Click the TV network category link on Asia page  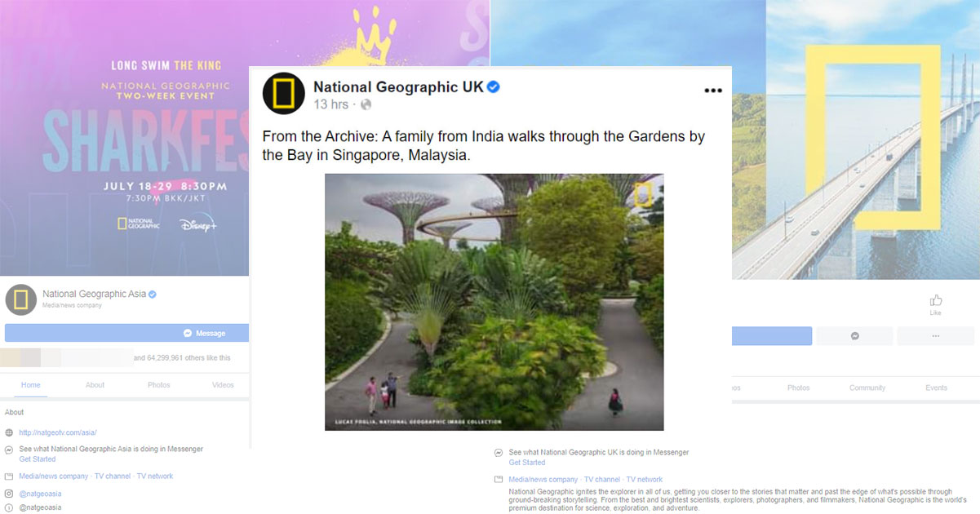coord(155,476)
